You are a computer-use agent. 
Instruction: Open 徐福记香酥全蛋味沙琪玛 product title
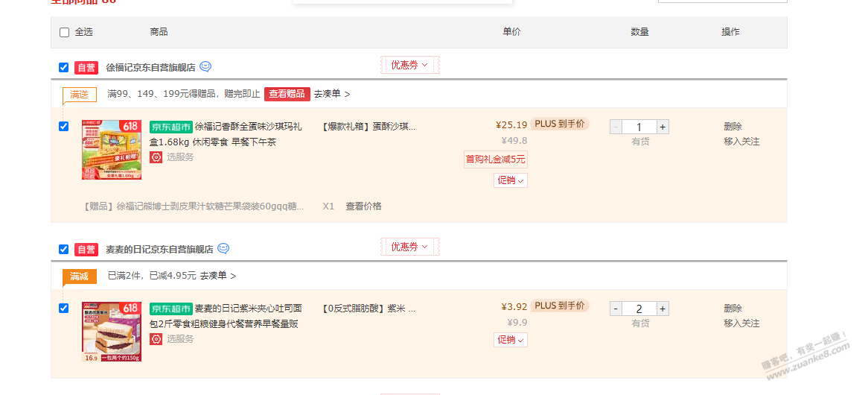pyautogui.click(x=226, y=135)
